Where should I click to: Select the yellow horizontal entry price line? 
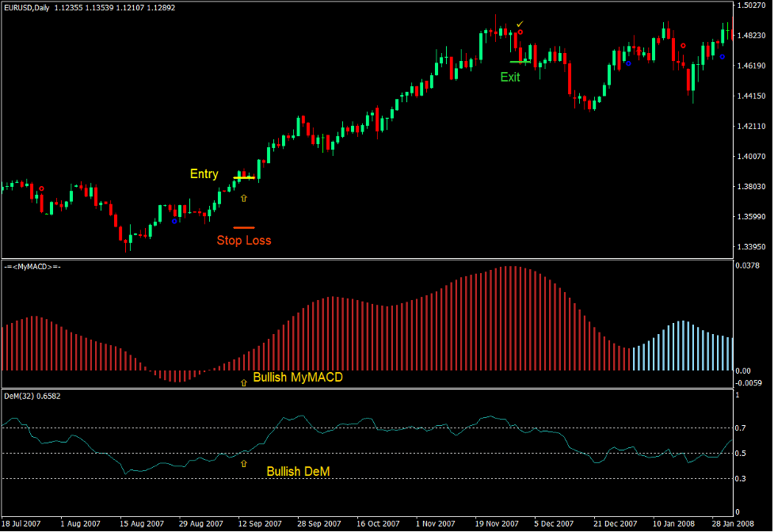[244, 179]
